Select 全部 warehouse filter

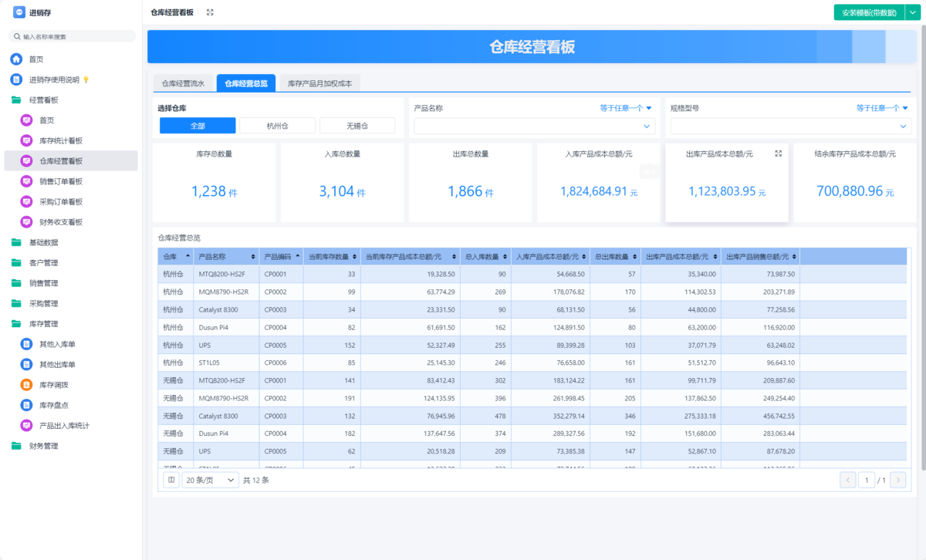(198, 126)
